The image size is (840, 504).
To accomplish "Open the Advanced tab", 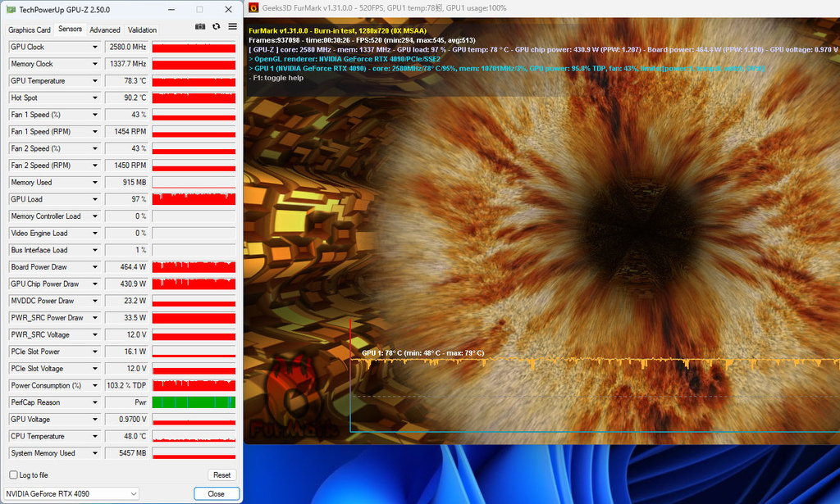I will (x=105, y=30).
